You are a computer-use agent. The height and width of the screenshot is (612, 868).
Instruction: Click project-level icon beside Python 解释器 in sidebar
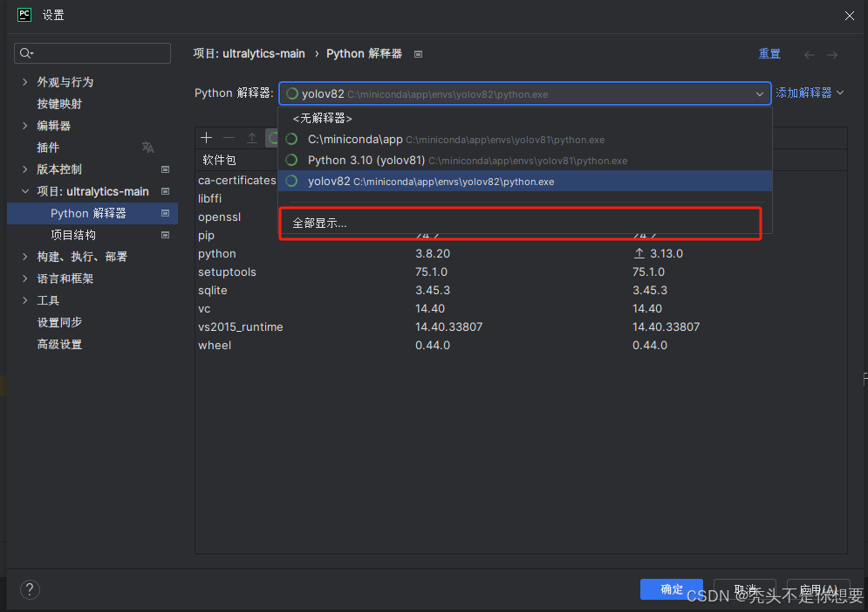(165, 213)
